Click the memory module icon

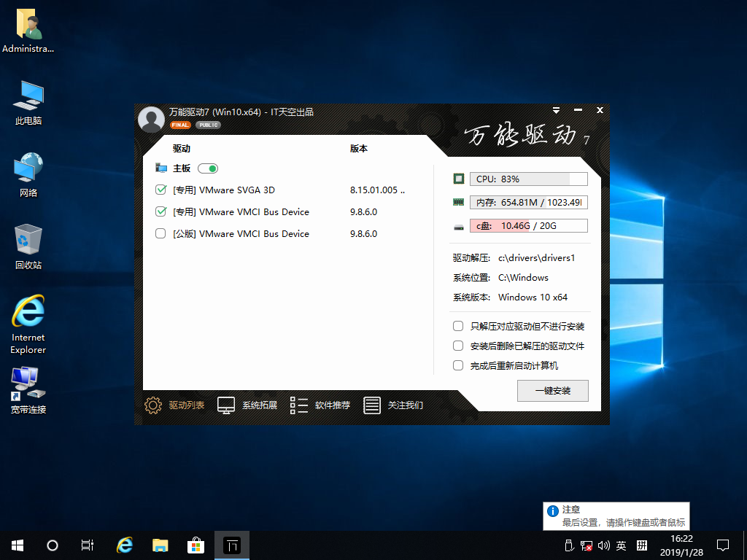(458, 203)
